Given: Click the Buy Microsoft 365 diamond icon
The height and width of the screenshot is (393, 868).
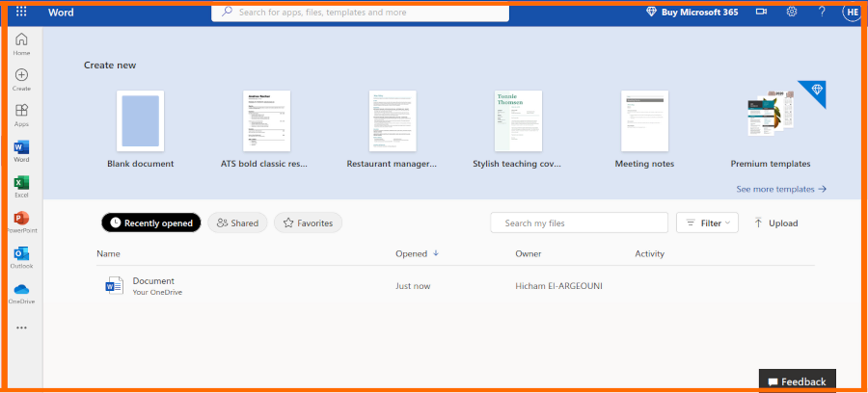Looking at the screenshot, I should [652, 12].
